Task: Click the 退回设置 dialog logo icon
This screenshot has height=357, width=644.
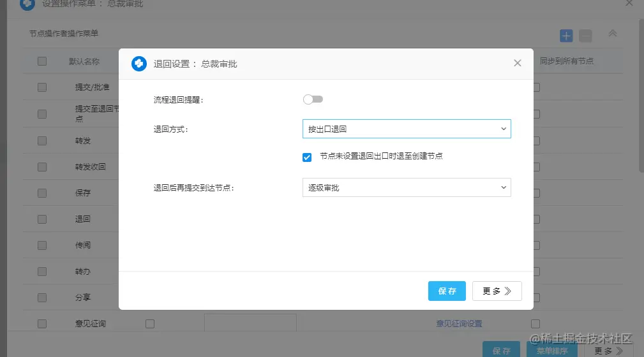Action: pos(139,64)
